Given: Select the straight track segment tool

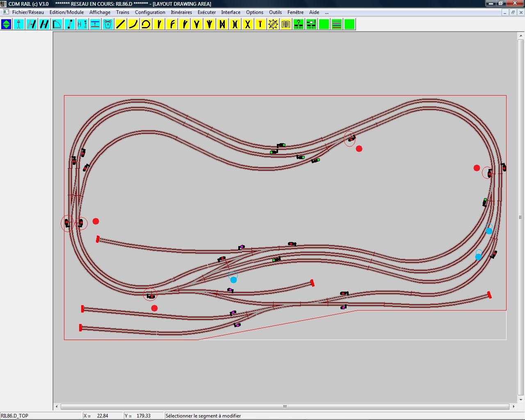Looking at the screenshot, I should (x=121, y=25).
